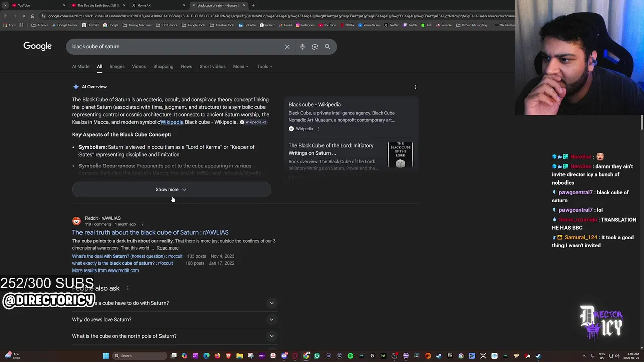Switch to 'The Day the Earth Stood Still' tab
This screenshot has width=644, height=362.
click(x=98, y=5)
